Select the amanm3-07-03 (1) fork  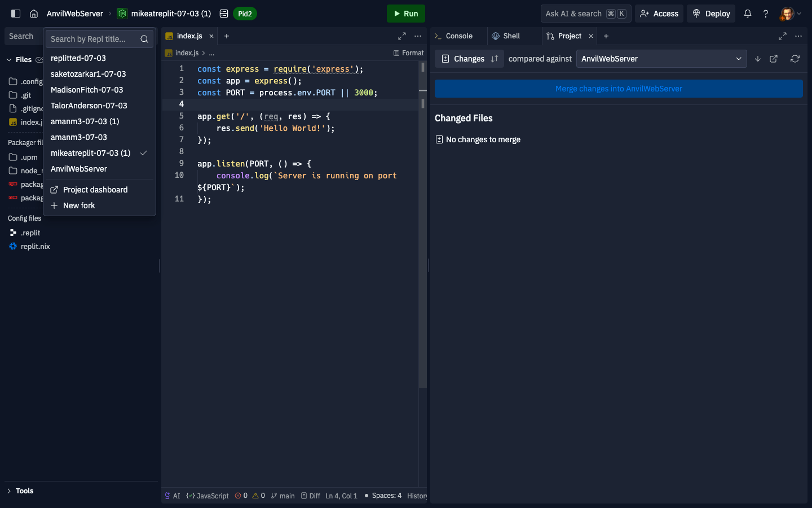click(x=99, y=121)
